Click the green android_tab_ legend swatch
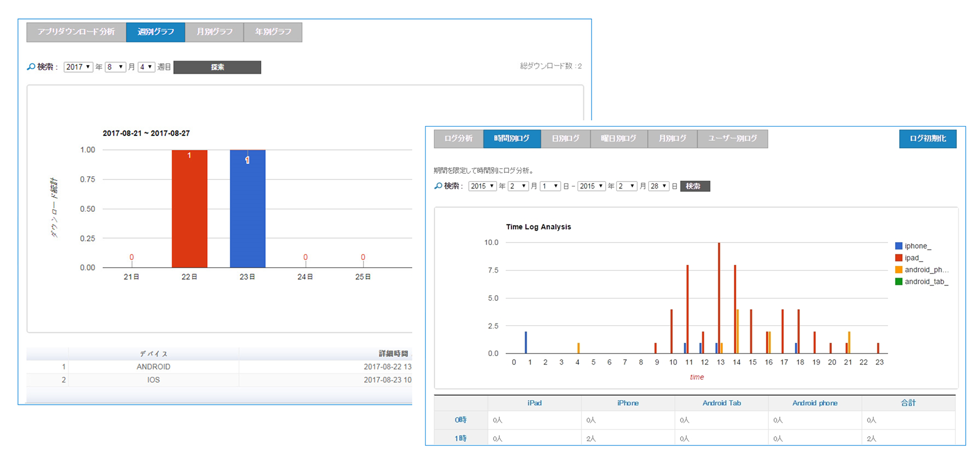 click(x=899, y=282)
